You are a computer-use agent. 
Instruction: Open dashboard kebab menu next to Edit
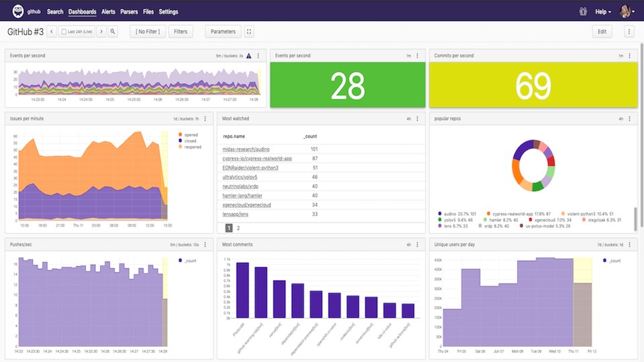tap(629, 32)
